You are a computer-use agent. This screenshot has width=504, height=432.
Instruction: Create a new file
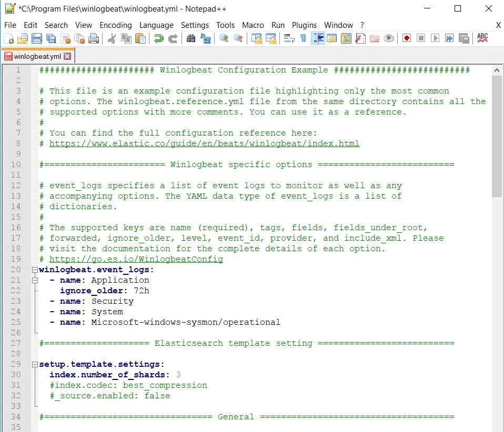(x=9, y=38)
